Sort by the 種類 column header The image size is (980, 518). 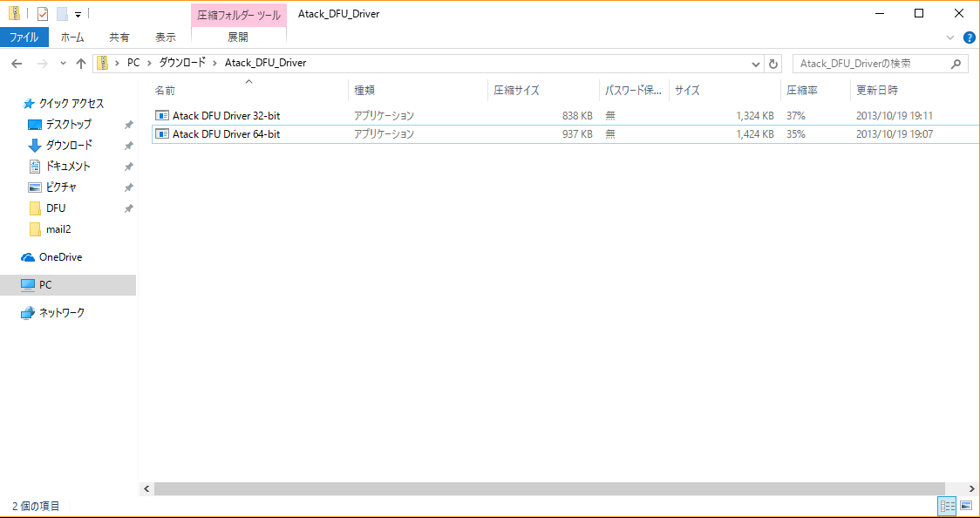[x=418, y=91]
